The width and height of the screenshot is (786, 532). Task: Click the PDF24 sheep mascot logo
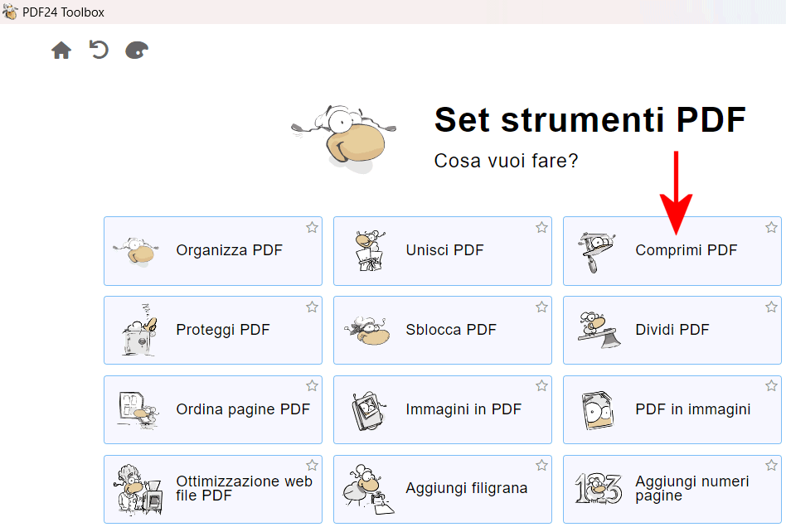click(x=344, y=138)
